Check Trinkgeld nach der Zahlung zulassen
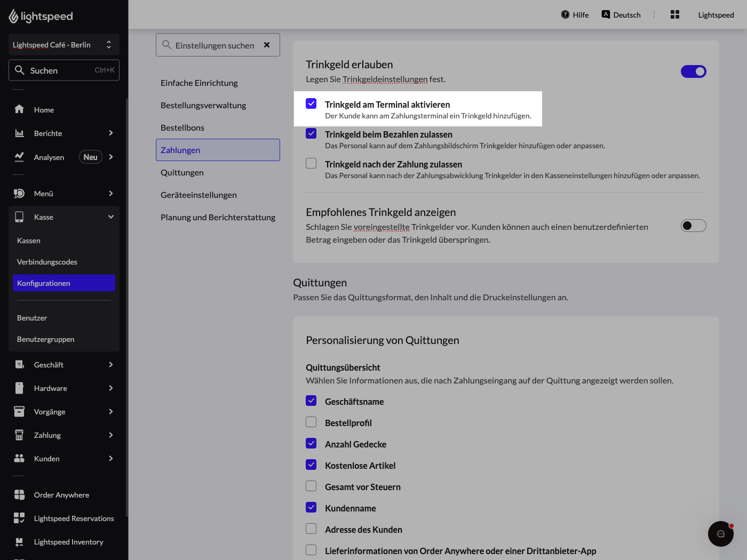The image size is (747, 560). [x=311, y=163]
